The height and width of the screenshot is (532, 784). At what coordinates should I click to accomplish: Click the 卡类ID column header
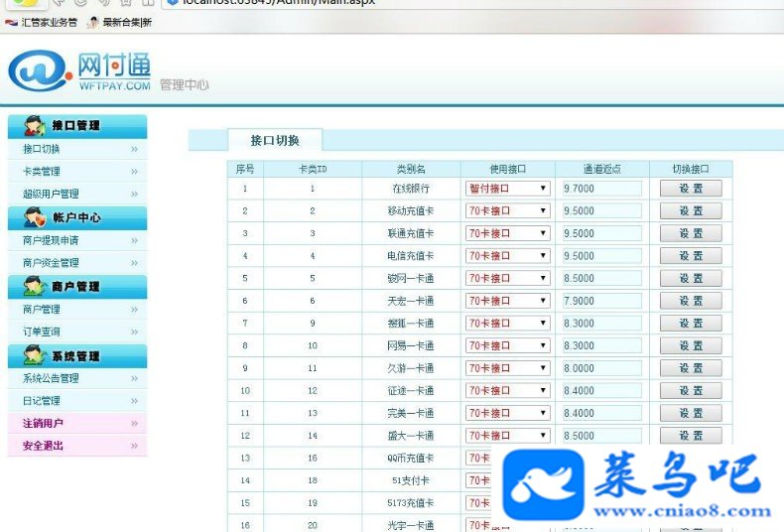point(313,169)
